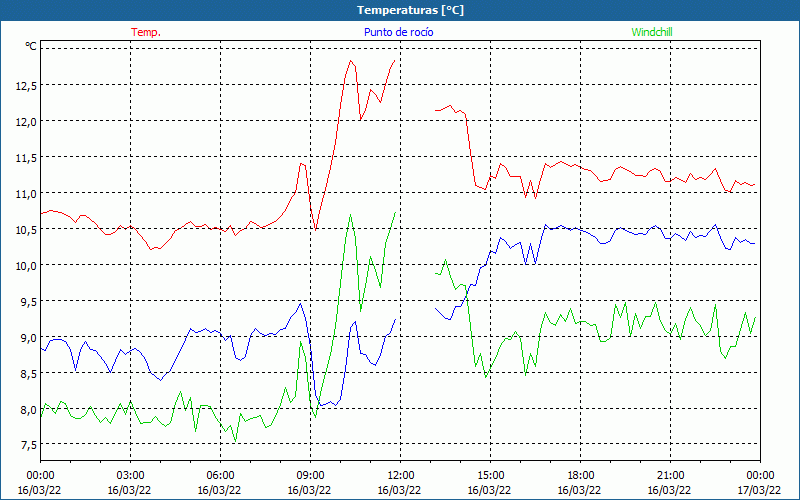Click the 7,5 y-axis value
Screen dimensions: 800x500
[29, 445]
